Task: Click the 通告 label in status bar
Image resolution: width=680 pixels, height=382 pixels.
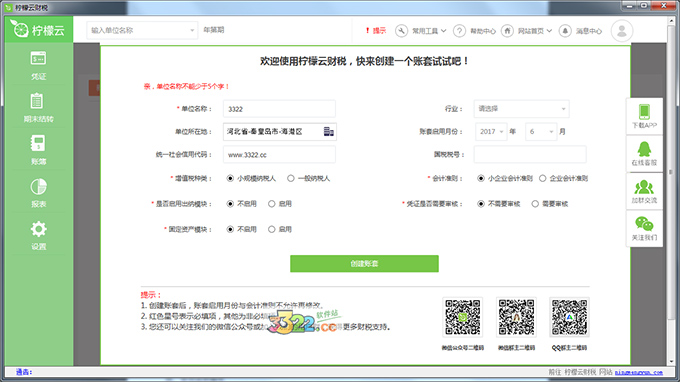Action: click(x=24, y=372)
